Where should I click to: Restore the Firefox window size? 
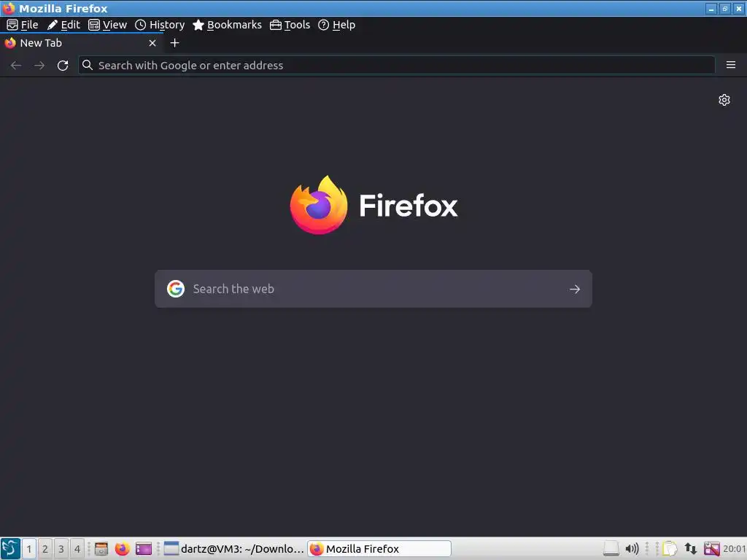point(725,9)
